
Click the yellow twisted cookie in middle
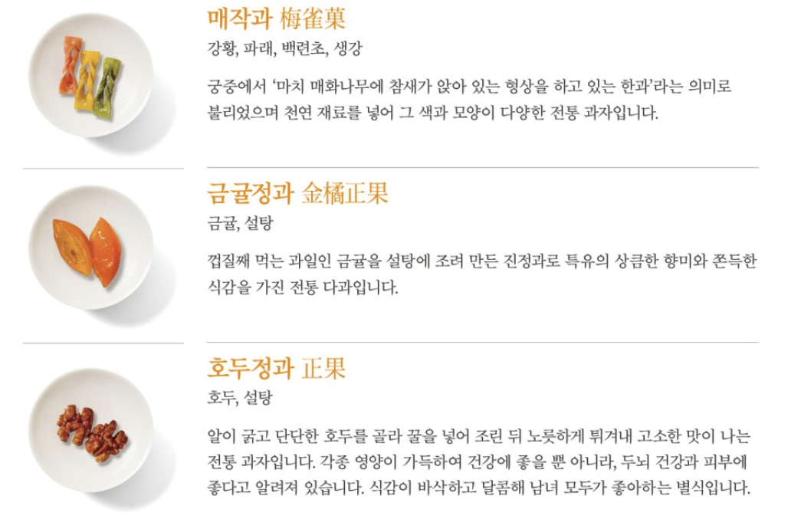89,80
